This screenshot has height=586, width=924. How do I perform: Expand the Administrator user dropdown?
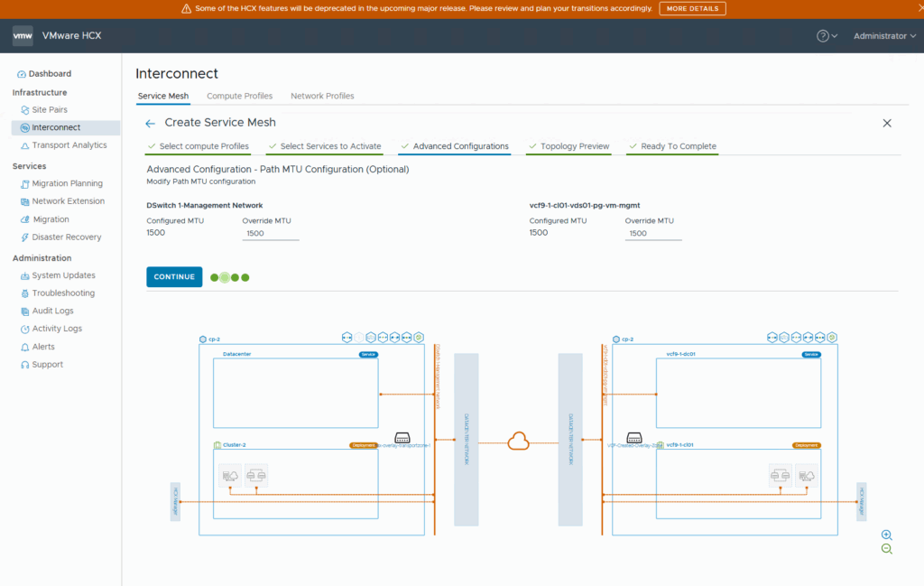(x=884, y=36)
